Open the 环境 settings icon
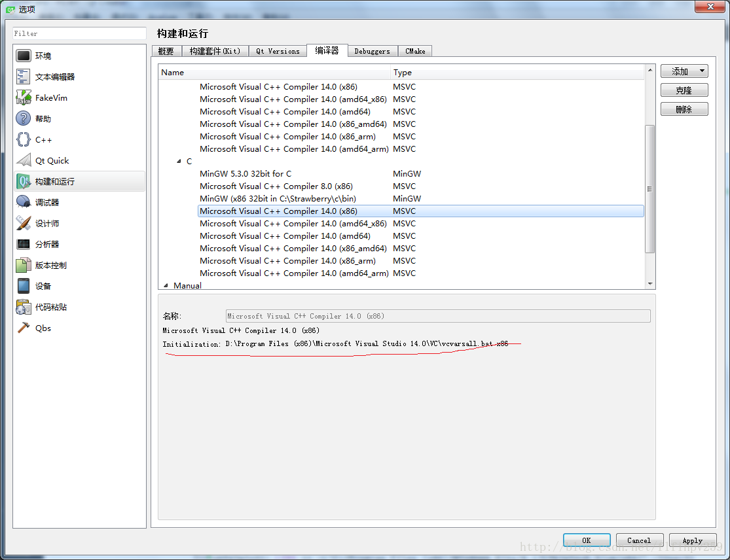Image resolution: width=730 pixels, height=560 pixels. coord(24,56)
